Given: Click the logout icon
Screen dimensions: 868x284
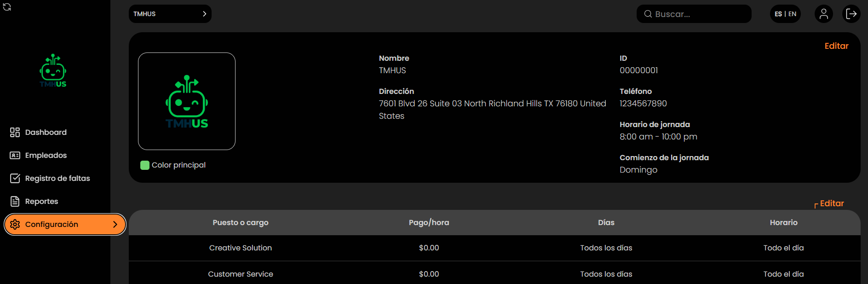Looking at the screenshot, I should [851, 14].
